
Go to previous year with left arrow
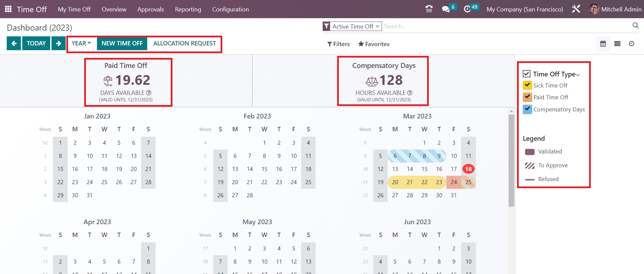click(14, 43)
